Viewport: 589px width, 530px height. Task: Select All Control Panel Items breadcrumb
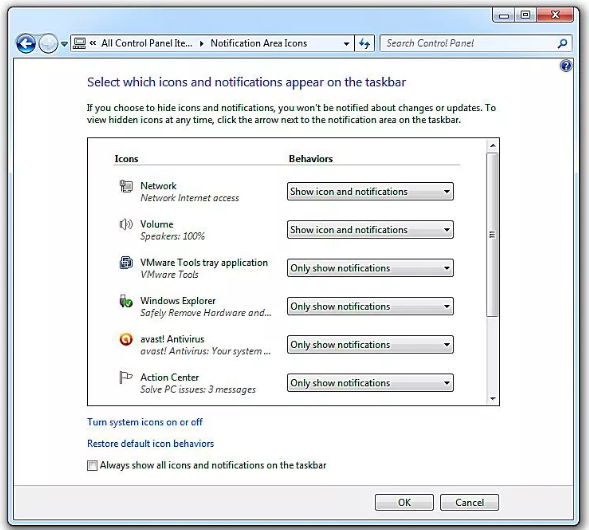click(146, 44)
